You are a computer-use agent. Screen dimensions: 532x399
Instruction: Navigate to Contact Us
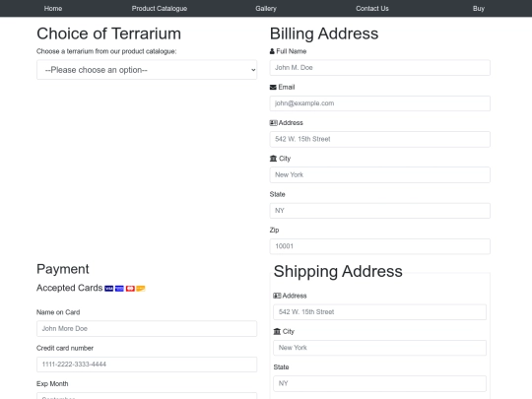(x=372, y=9)
